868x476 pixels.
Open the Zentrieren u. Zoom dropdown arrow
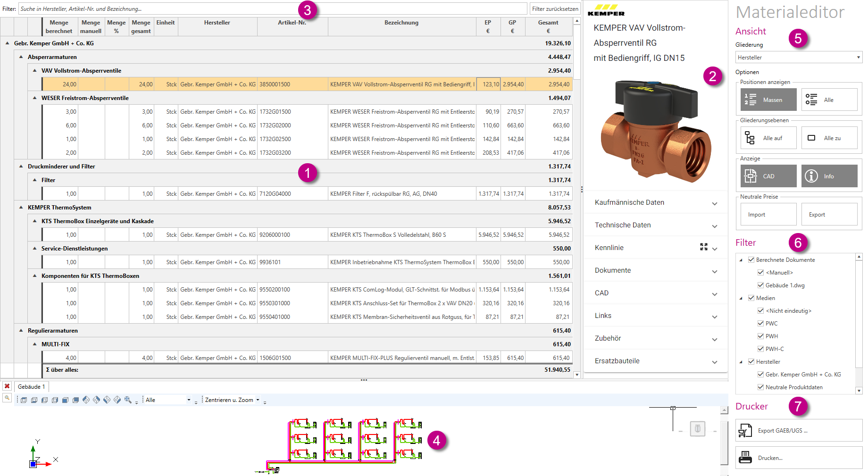(x=258, y=400)
